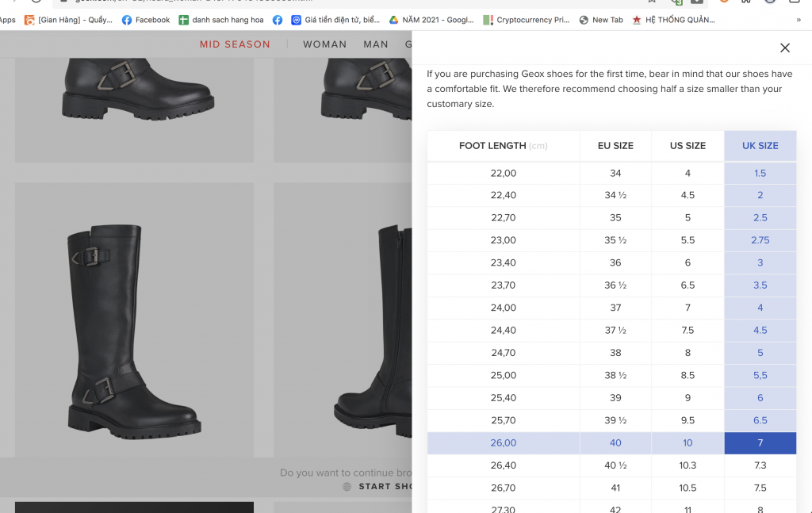Open Giá tiền điện tử bookmark
Screen dimensions: 812x513
(335, 20)
